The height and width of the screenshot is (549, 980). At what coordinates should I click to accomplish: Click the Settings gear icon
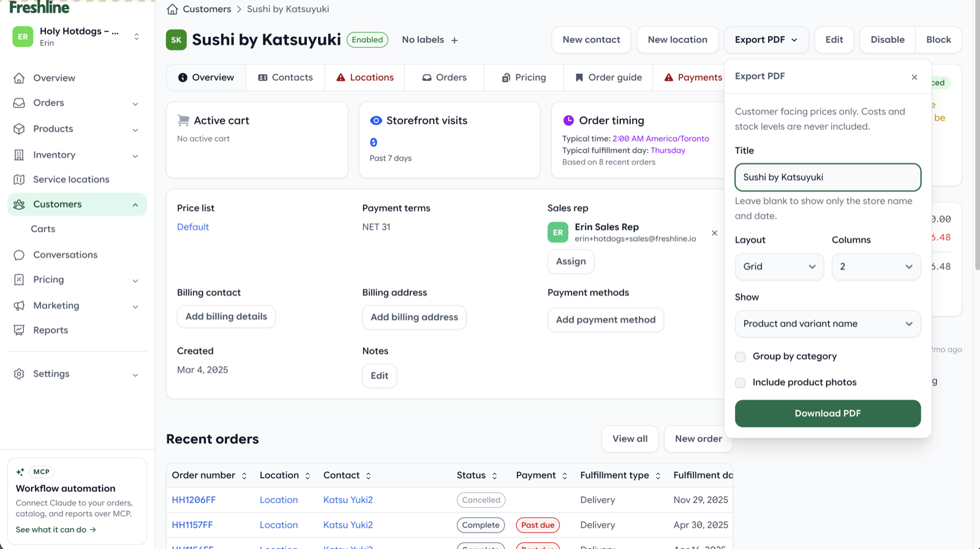(19, 374)
